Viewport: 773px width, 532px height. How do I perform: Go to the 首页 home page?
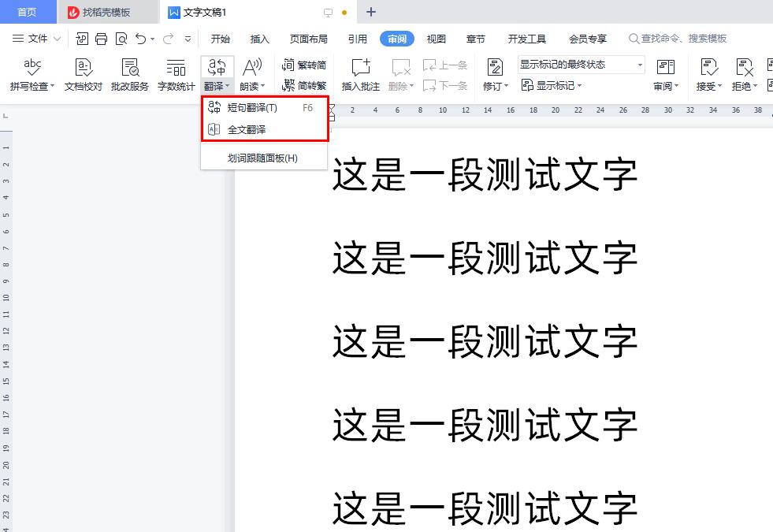(28, 12)
